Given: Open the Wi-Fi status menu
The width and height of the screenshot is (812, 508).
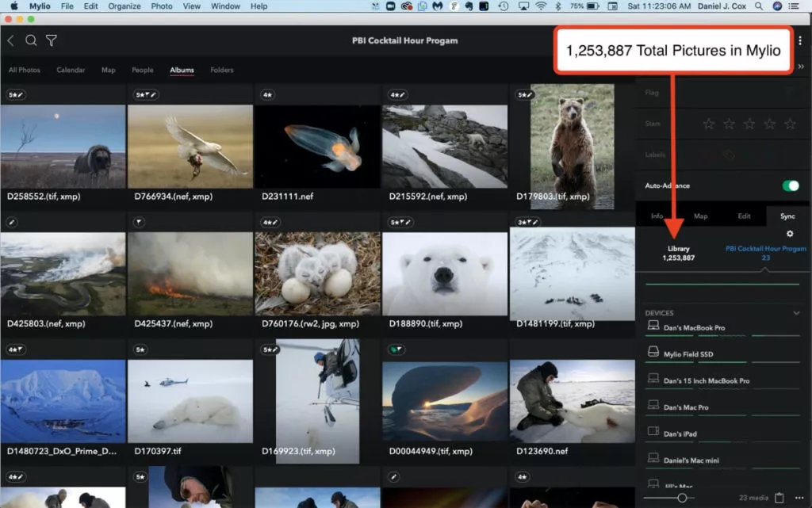Looking at the screenshot, I should 541,6.
